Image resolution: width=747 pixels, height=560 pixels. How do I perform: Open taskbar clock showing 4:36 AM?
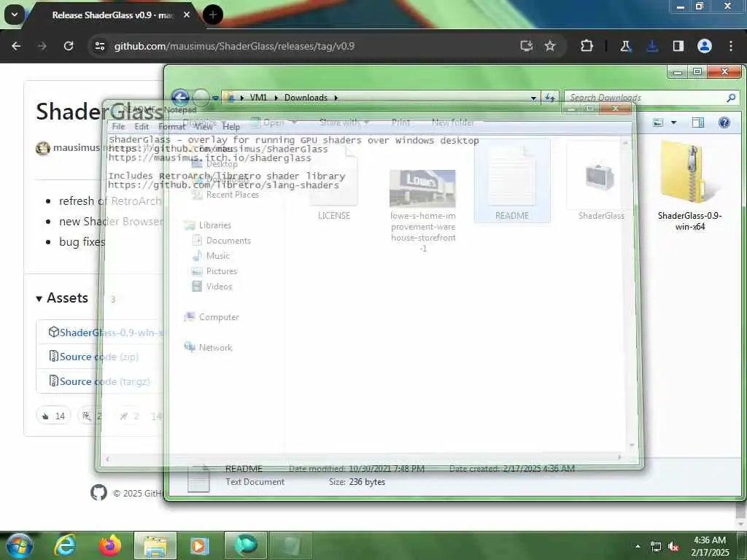coord(710,546)
